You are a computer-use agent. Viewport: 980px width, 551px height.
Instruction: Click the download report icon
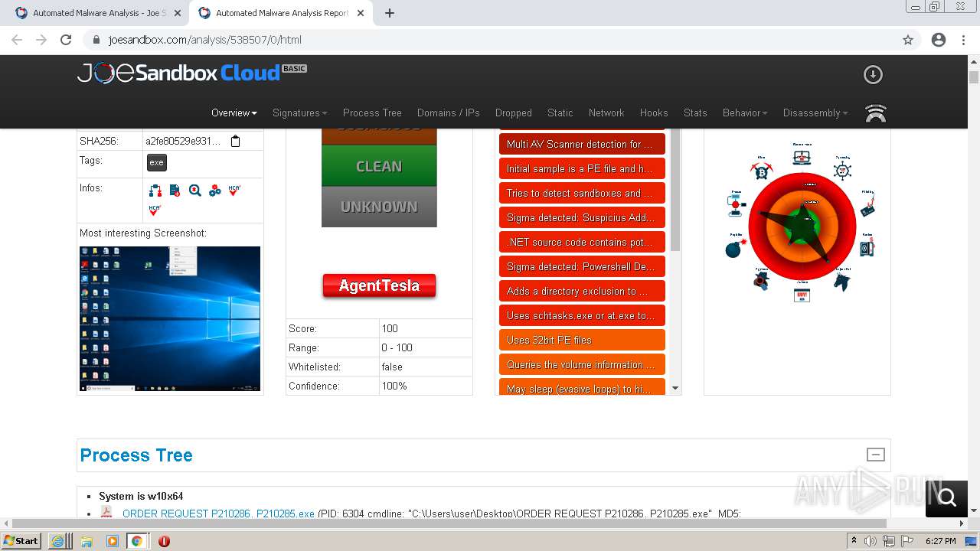[x=873, y=74]
